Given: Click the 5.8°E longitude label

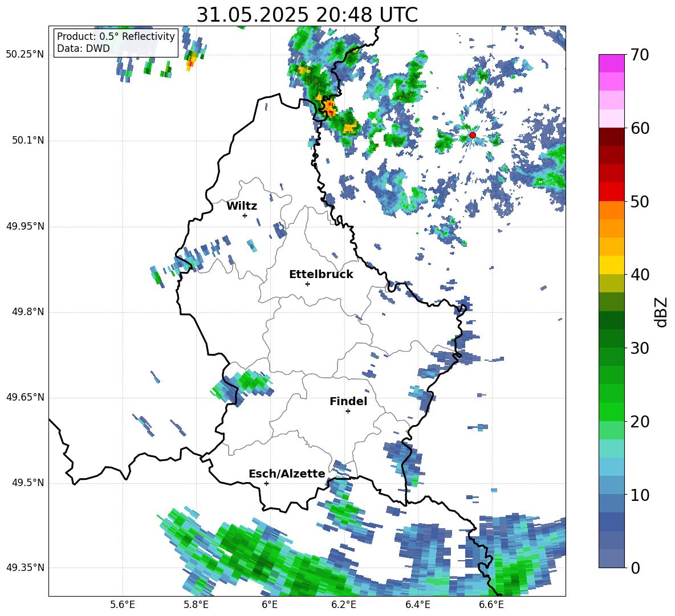Looking at the screenshot, I should [196, 605].
